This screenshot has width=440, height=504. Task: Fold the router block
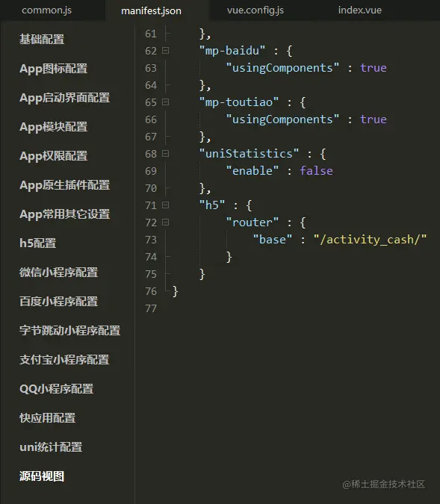[x=165, y=222]
